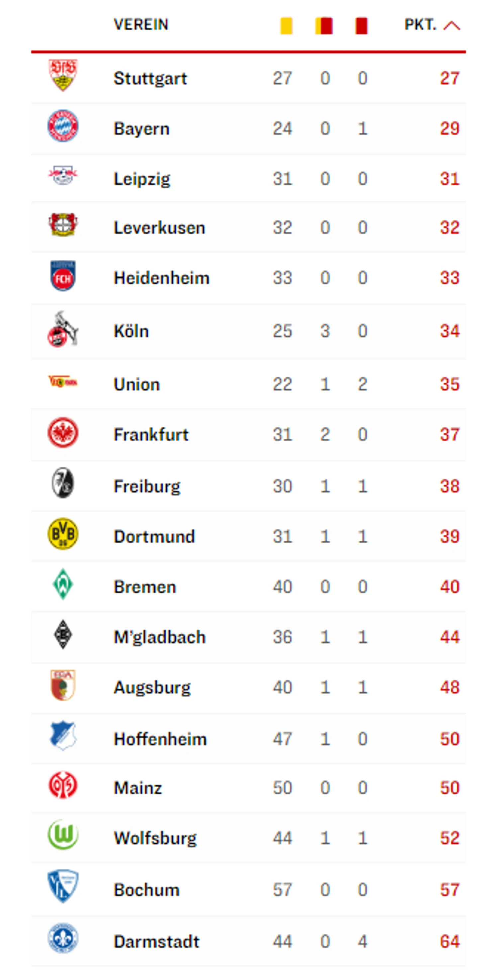Sort by the yellow card column
The height and width of the screenshot is (980, 485).
(x=286, y=26)
